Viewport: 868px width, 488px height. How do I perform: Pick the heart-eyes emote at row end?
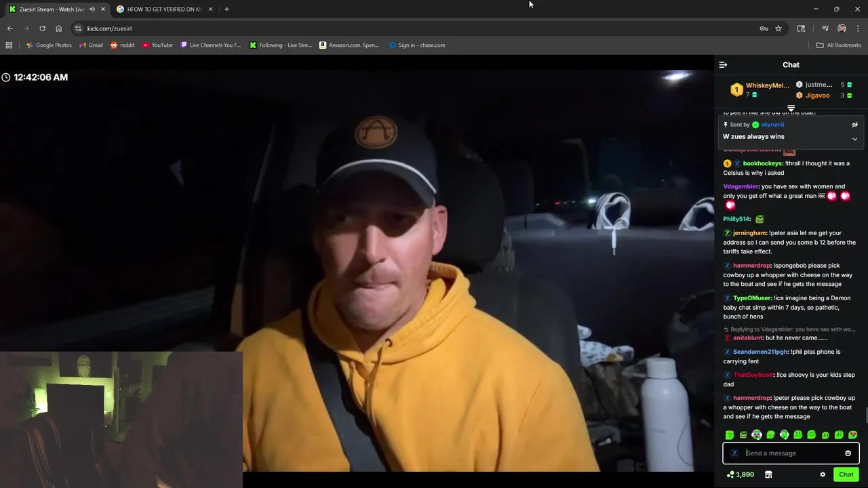[x=852, y=435]
